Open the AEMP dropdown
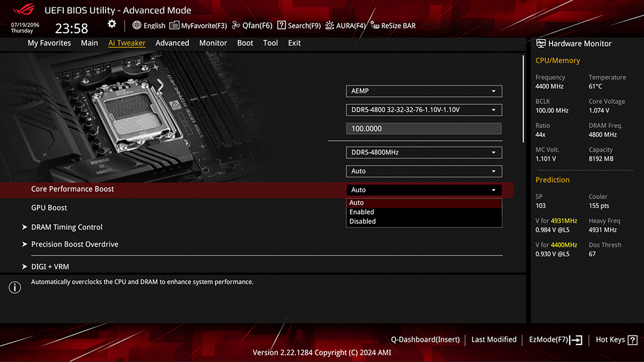The image size is (644, 362). (x=424, y=91)
